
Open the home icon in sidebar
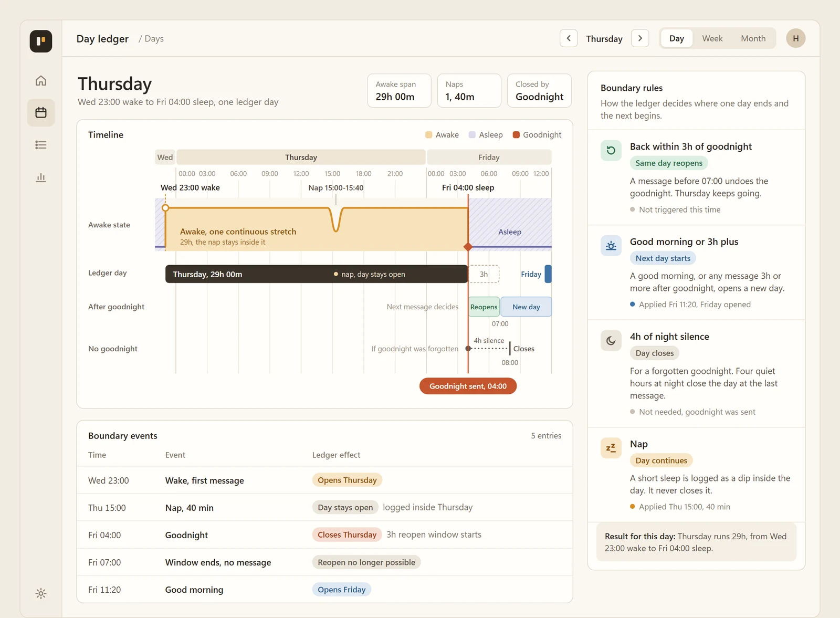point(41,80)
